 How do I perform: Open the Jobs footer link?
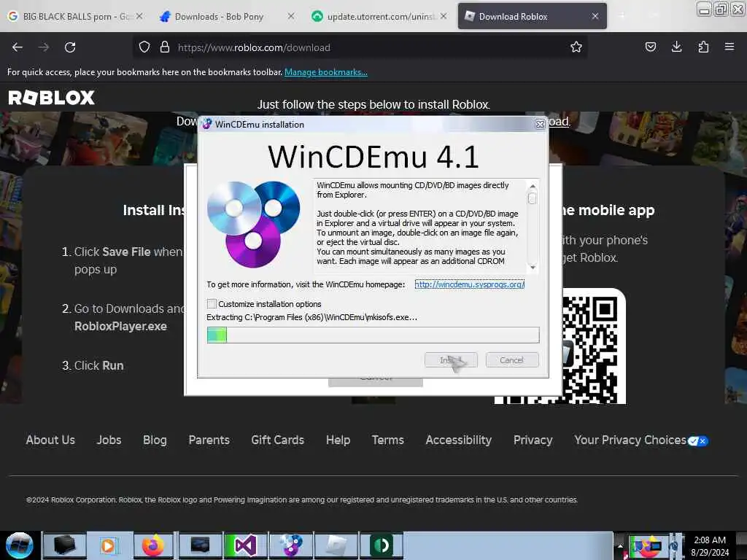[109, 440]
